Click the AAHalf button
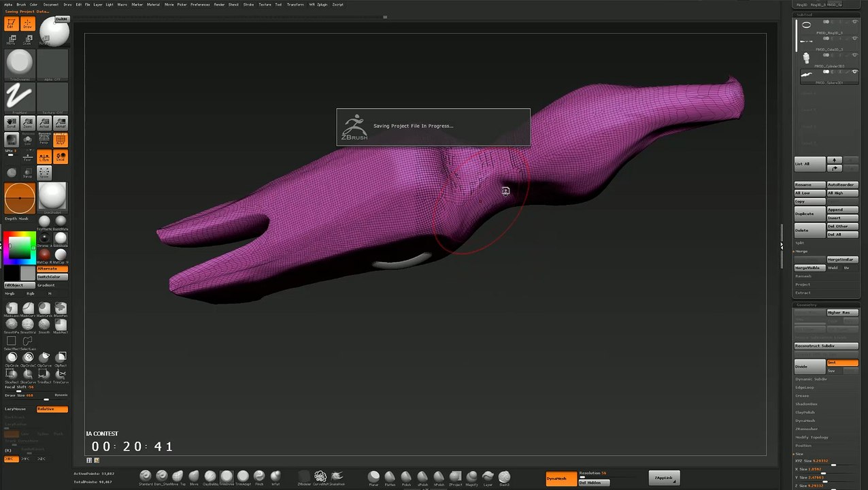Image resolution: width=868 pixels, height=490 pixels. pos(61,123)
